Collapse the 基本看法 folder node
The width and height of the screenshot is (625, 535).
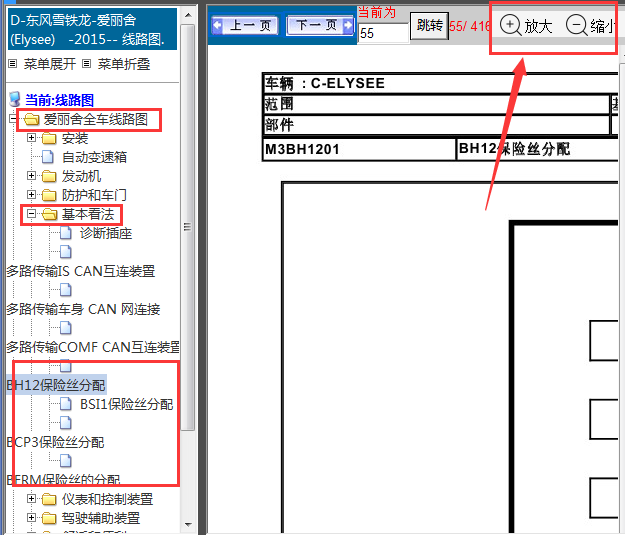31,214
